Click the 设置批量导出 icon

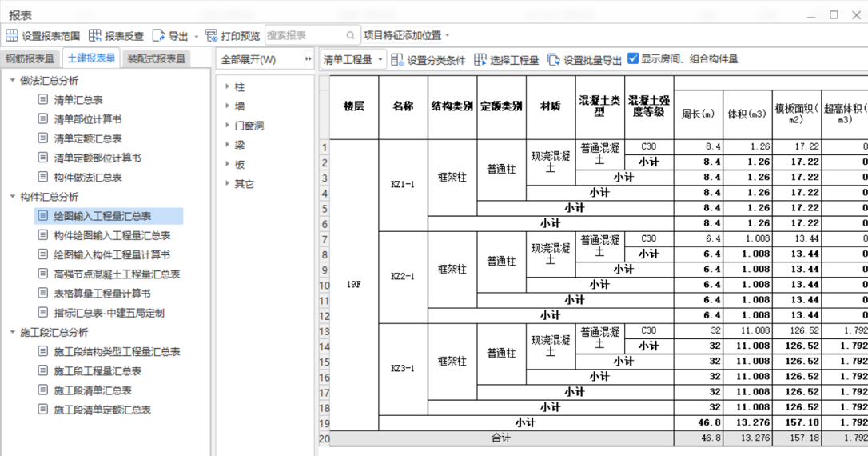554,59
